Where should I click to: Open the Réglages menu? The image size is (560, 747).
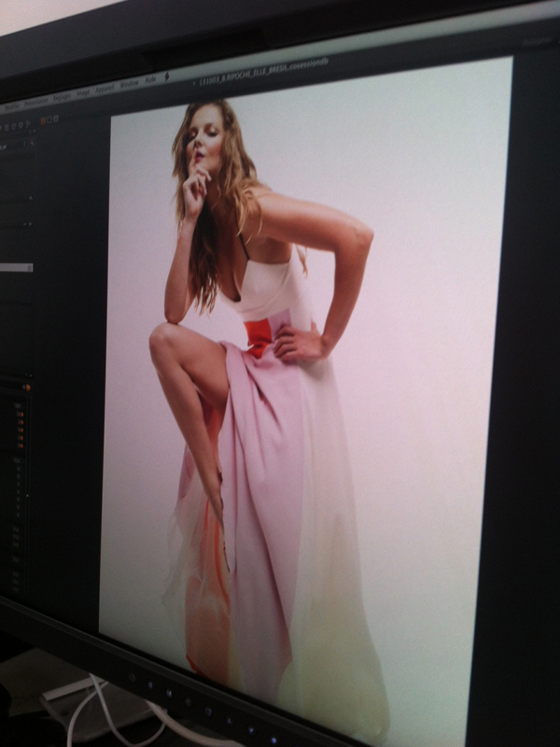pyautogui.click(x=61, y=97)
